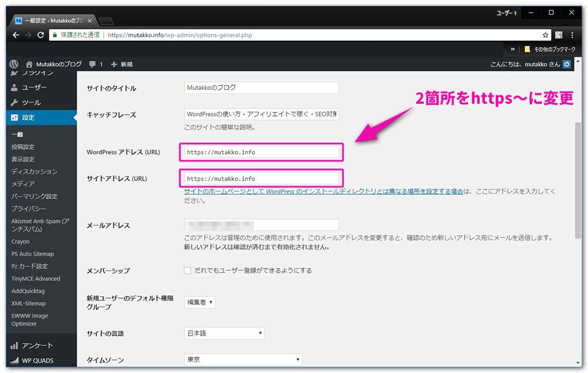Click the + 新規 icon to create new content
The image size is (588, 373).
(x=115, y=65)
